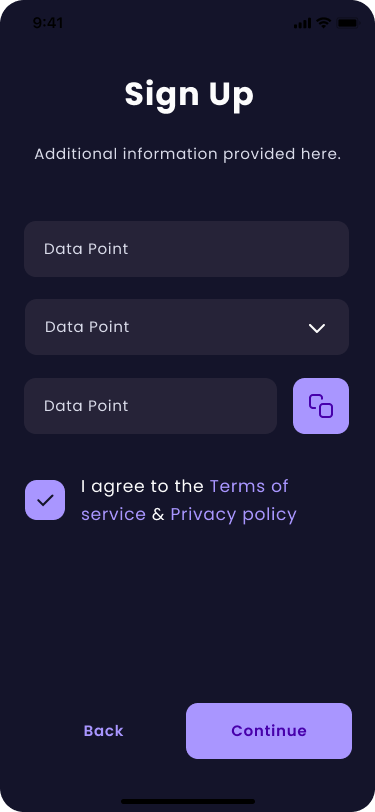Tap the Wi-Fi icon in status bar
Screen dimensions: 375x812
[x=324, y=23]
